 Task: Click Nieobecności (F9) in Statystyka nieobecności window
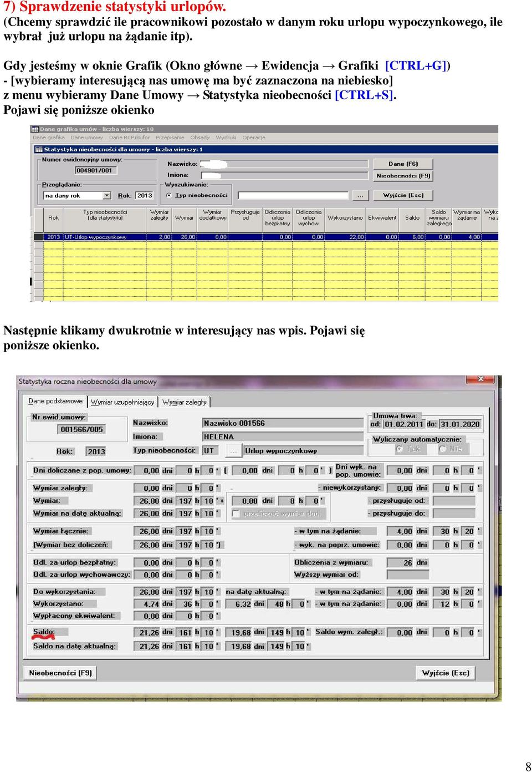coord(403,176)
